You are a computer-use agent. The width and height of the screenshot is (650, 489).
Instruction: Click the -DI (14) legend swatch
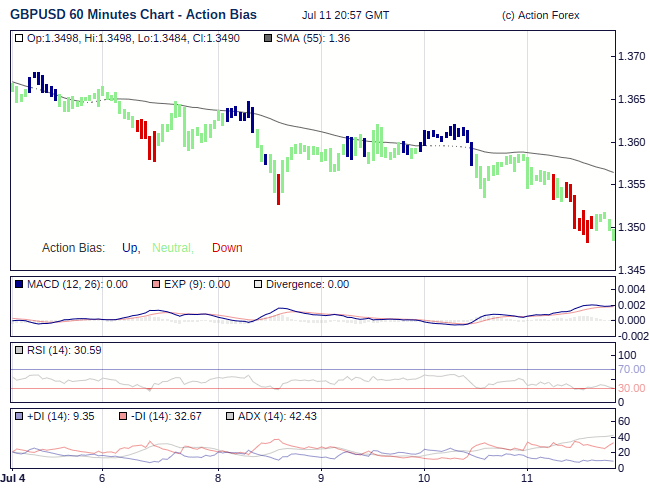[123, 416]
